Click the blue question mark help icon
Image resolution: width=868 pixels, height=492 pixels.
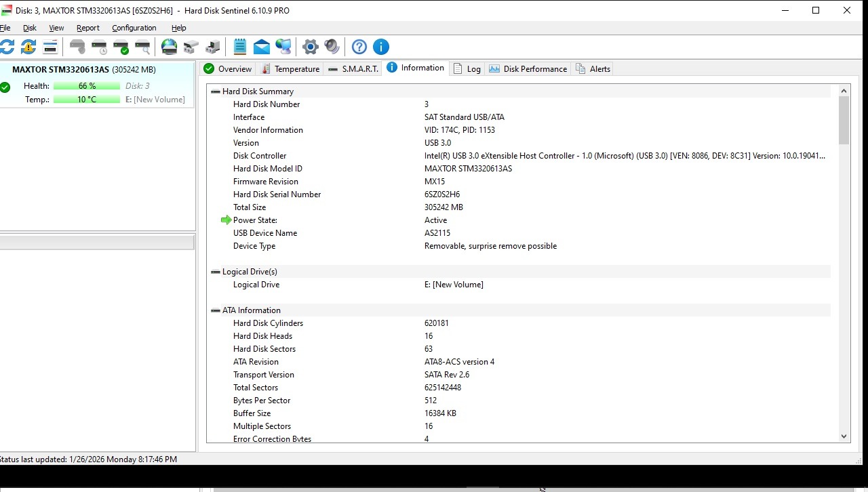point(359,47)
